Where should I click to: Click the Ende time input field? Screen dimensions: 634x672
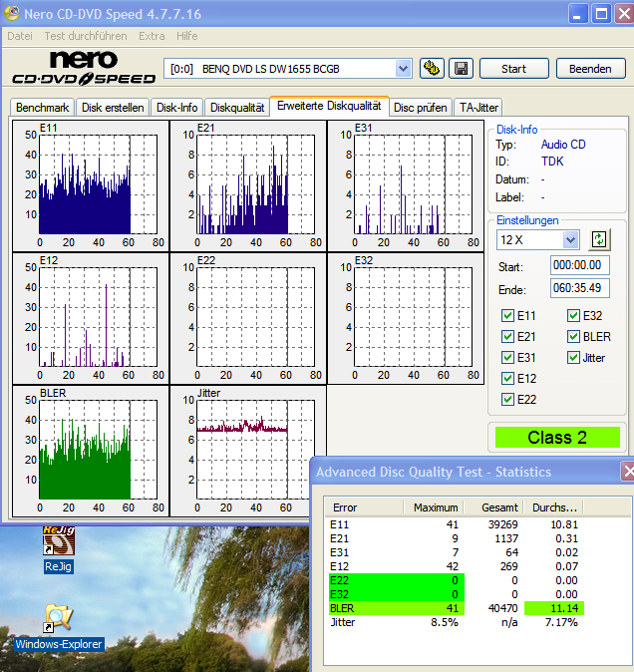click(579, 289)
